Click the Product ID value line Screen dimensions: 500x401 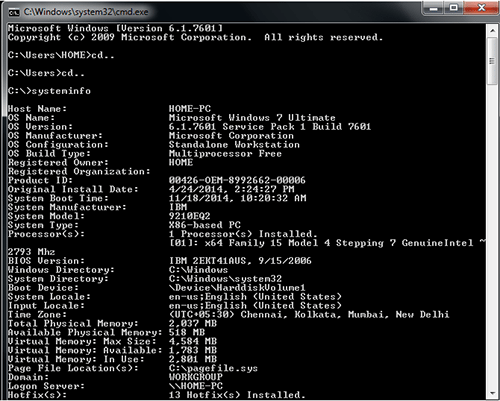point(237,180)
